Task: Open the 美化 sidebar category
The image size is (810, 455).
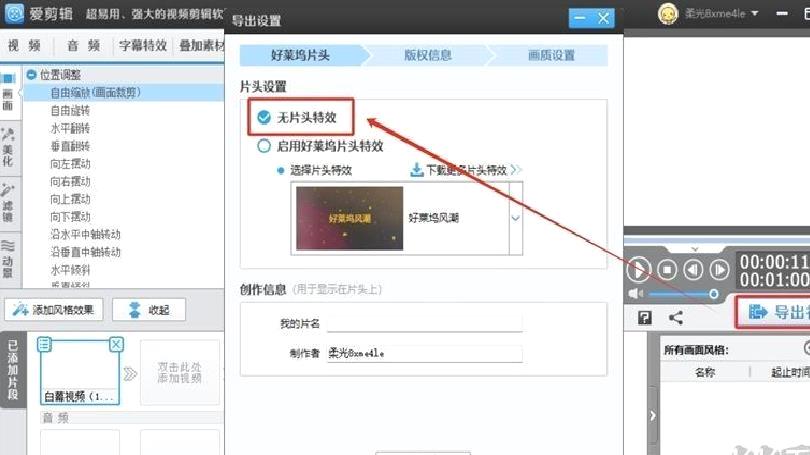Action: (x=8, y=148)
